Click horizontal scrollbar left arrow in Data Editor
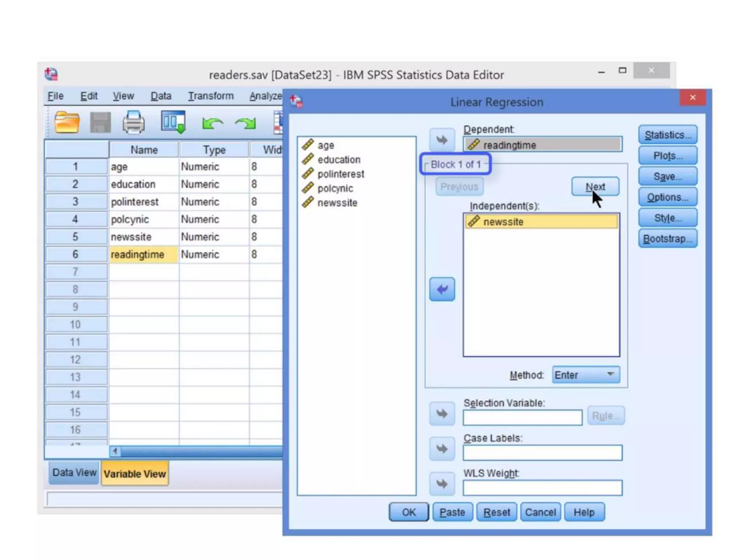 point(115,452)
